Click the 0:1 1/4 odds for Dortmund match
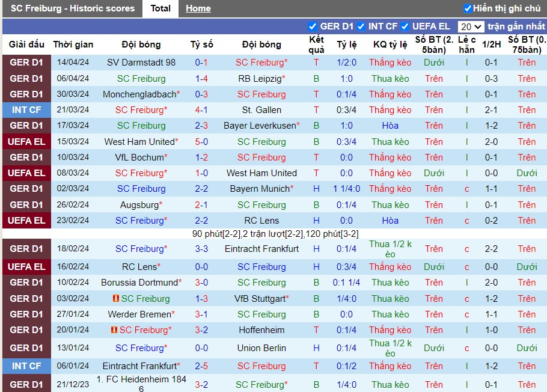 point(346,283)
